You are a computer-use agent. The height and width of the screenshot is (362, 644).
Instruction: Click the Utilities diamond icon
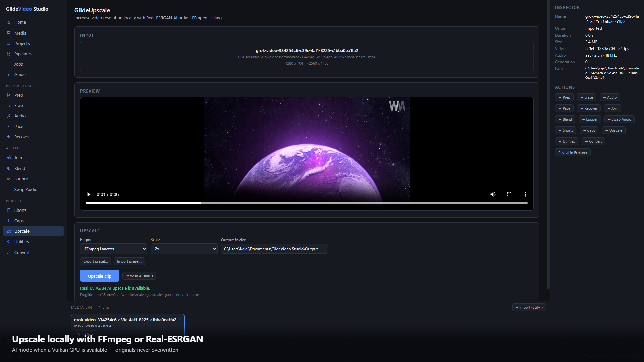(9, 242)
